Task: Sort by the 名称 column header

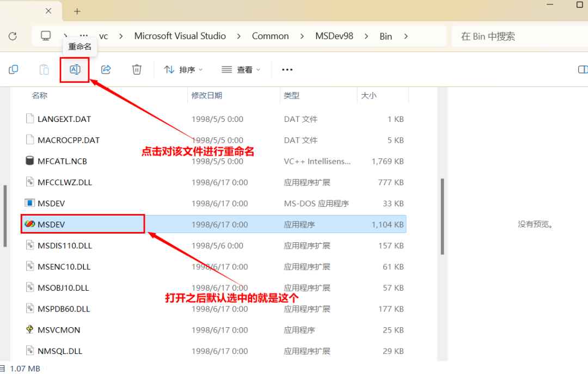Action: 40,95
